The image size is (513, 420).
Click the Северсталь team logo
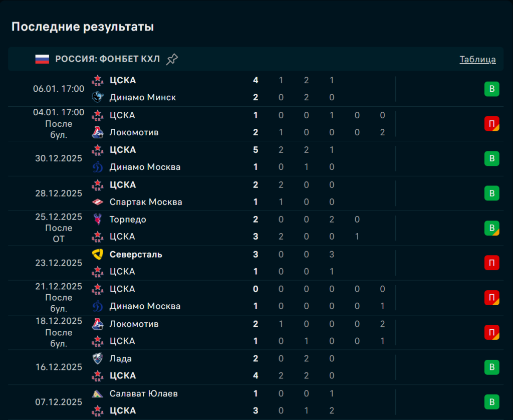point(97,254)
